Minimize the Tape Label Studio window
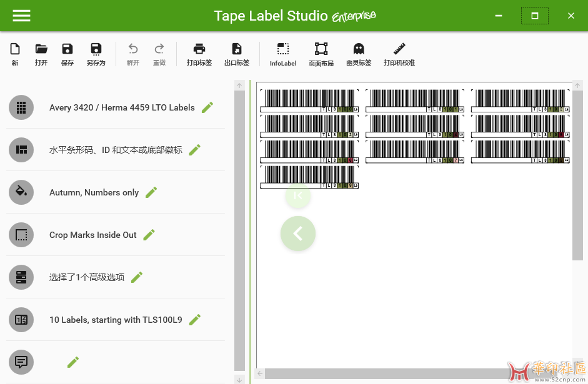The width and height of the screenshot is (588, 384). point(499,16)
